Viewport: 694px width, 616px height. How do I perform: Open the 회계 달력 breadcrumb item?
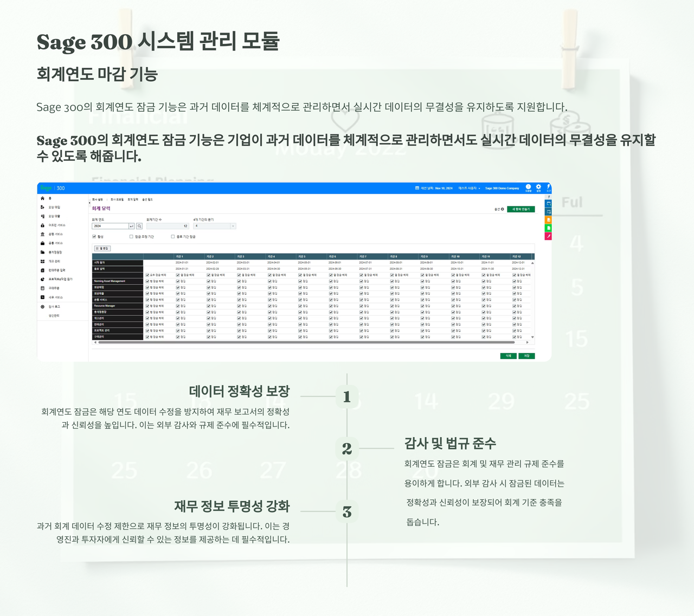pos(133,199)
